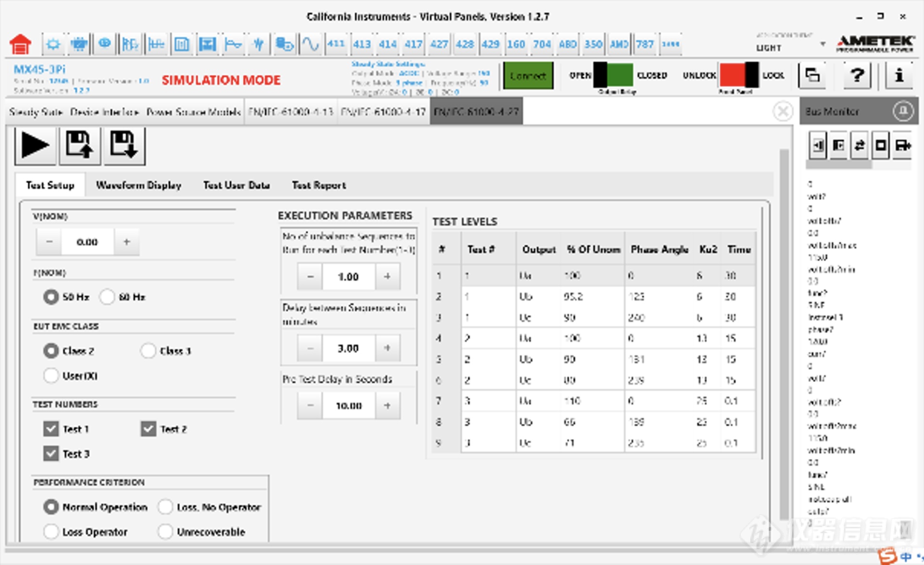
Task: Decrease delay between sequences
Action: click(310, 348)
